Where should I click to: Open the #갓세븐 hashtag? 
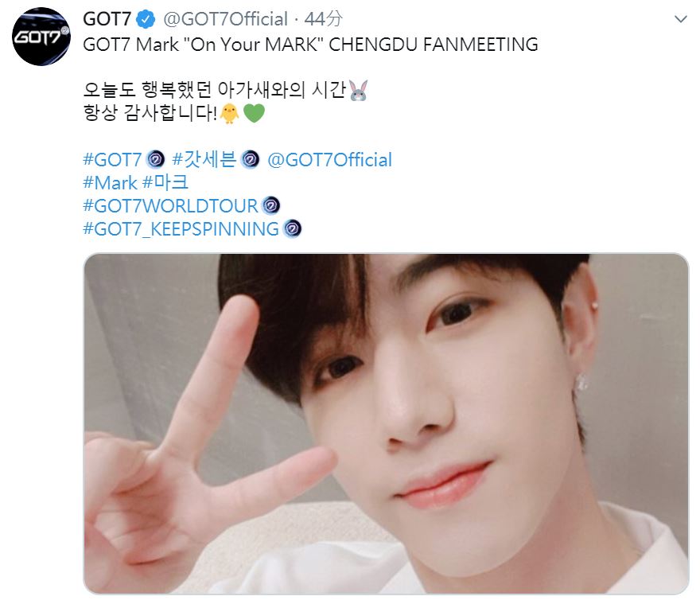(x=204, y=159)
